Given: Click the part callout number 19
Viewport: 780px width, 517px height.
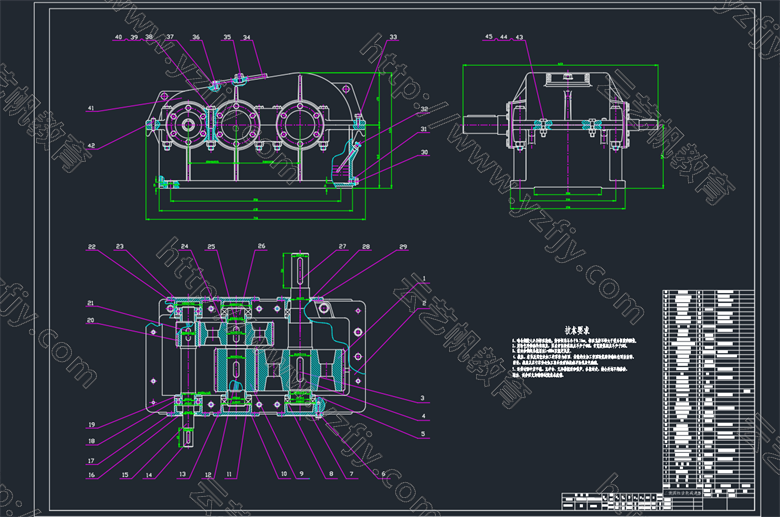Looking at the screenshot, I should (92, 425).
